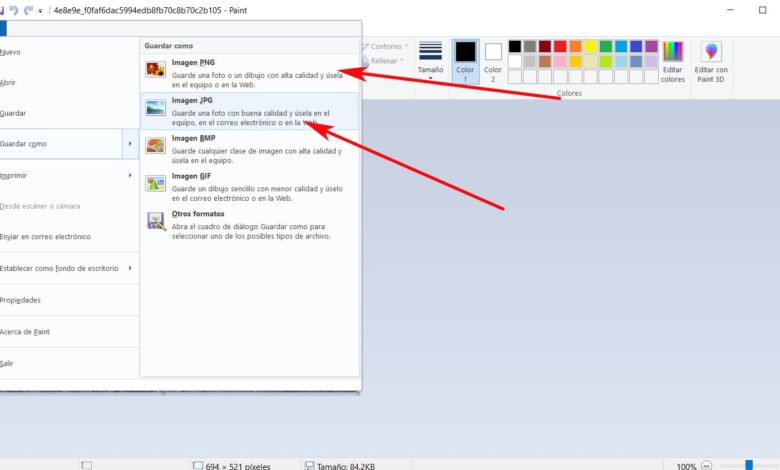Pick the pink color swatch
Image resolution: width=780 pixels, height=470 pixels.
560,61
